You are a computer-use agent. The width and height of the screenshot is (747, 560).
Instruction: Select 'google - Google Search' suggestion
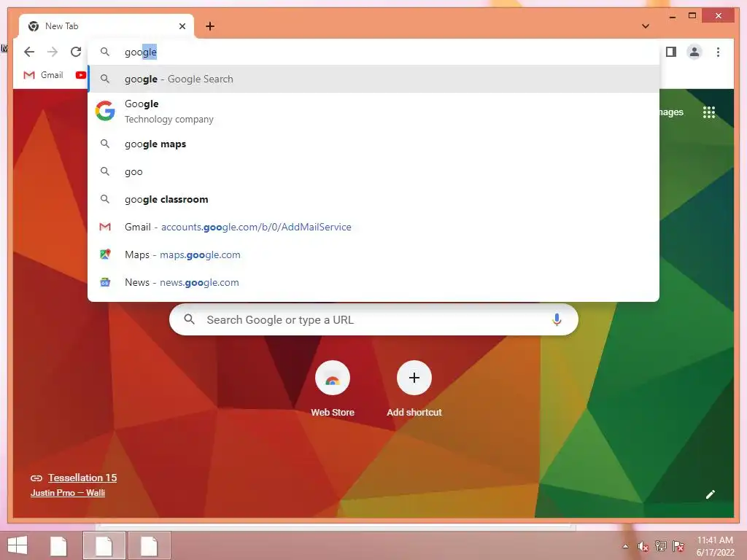(373, 79)
